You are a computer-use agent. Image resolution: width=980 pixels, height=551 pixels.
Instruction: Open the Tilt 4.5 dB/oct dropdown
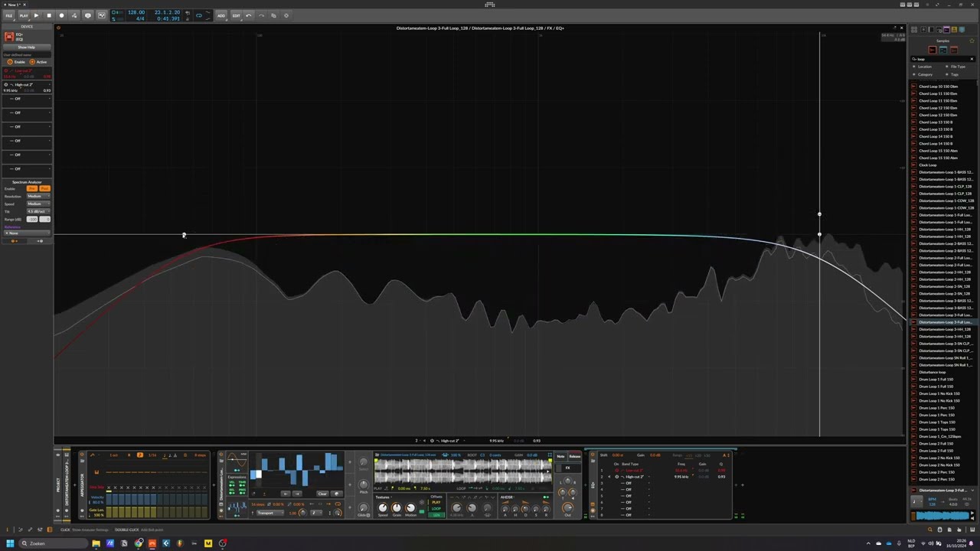click(x=38, y=211)
